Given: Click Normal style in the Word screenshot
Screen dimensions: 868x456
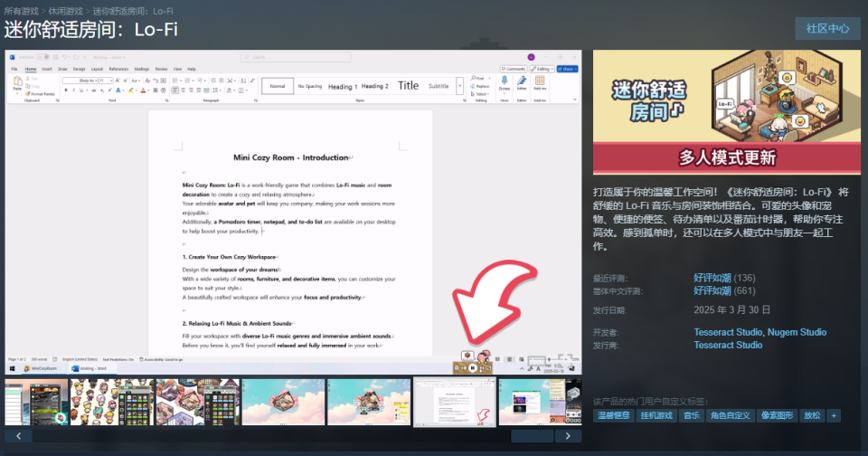Looking at the screenshot, I should (x=278, y=86).
